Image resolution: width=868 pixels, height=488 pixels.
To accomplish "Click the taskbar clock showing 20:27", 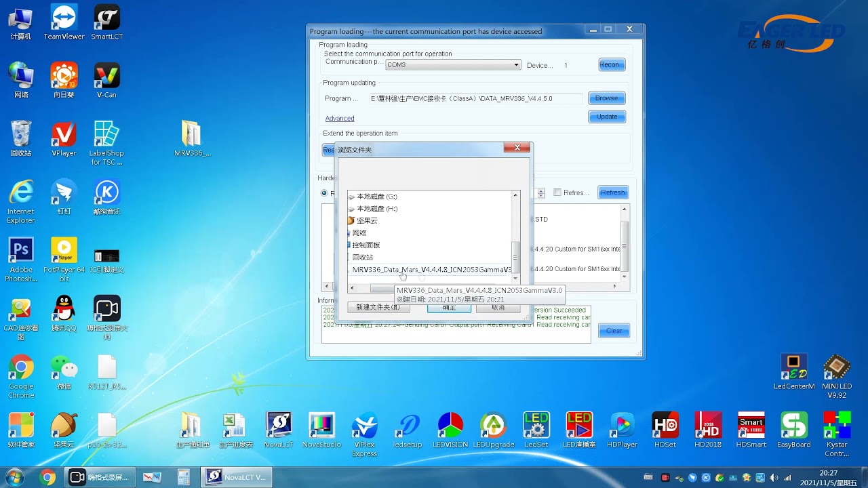I will click(828, 478).
